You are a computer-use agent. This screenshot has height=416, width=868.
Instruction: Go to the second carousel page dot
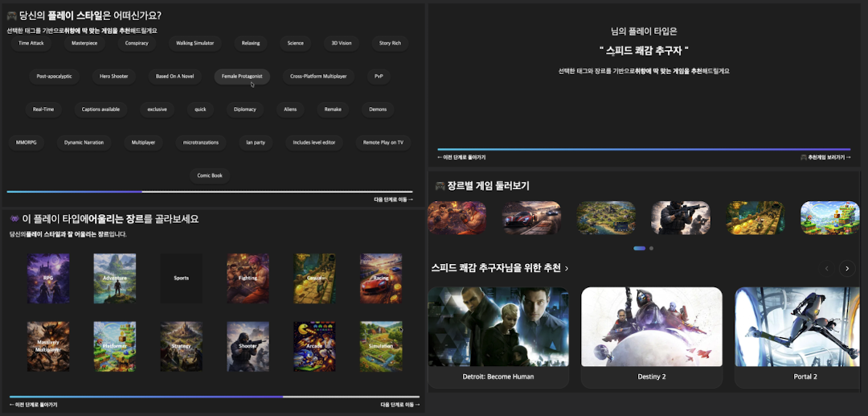click(x=652, y=248)
